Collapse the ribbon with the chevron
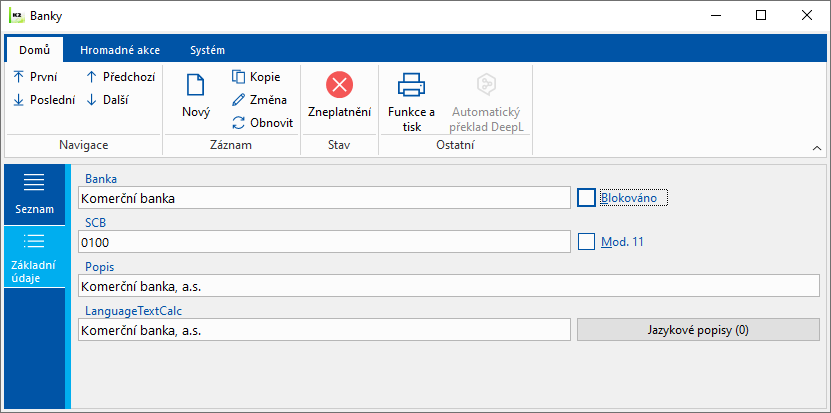 (817, 148)
